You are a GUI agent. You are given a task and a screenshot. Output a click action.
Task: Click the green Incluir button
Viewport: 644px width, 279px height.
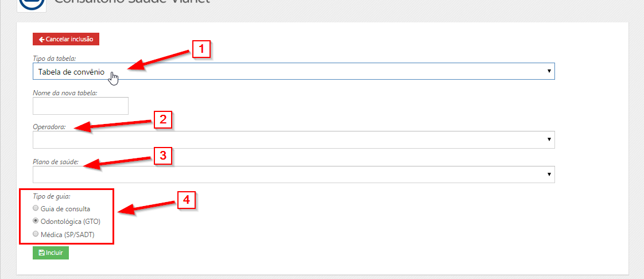(x=51, y=253)
